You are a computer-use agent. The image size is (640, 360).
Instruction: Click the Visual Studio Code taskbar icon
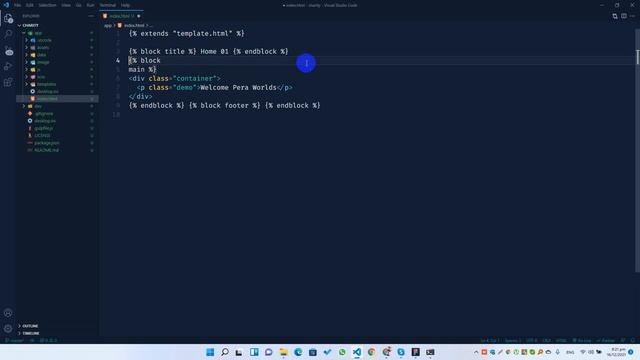pyautogui.click(x=357, y=352)
